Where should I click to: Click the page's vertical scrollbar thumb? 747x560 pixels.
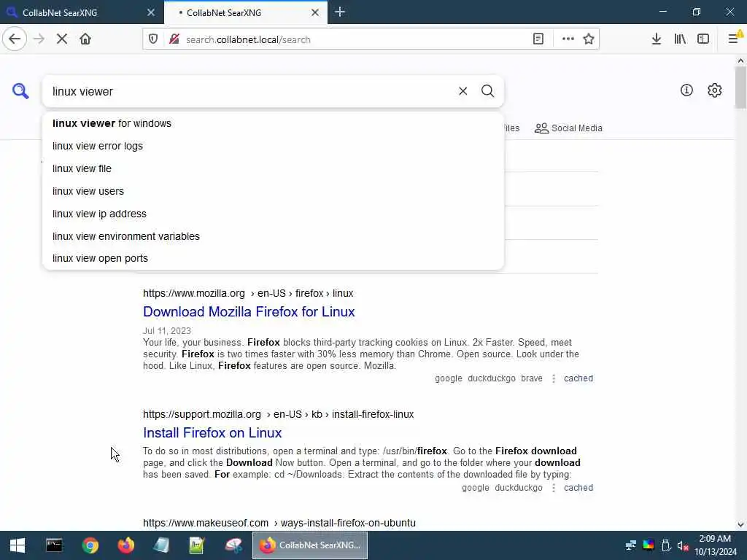(x=740, y=87)
